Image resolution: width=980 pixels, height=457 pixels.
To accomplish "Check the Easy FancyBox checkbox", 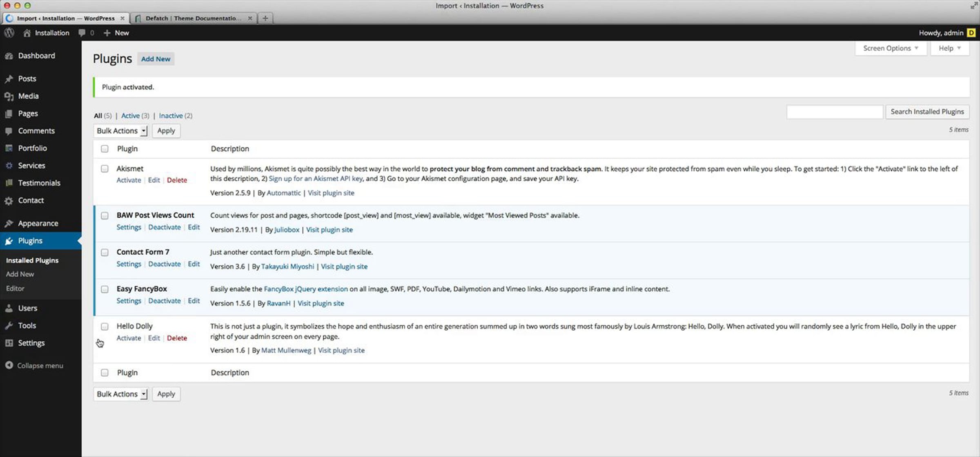I will (105, 289).
